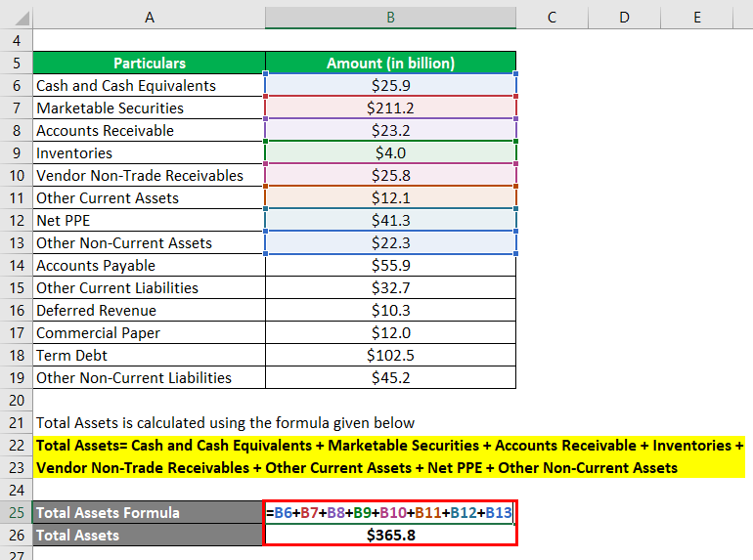
Task: Click cell Vendor Non-Trade Receivables
Action: (149, 175)
